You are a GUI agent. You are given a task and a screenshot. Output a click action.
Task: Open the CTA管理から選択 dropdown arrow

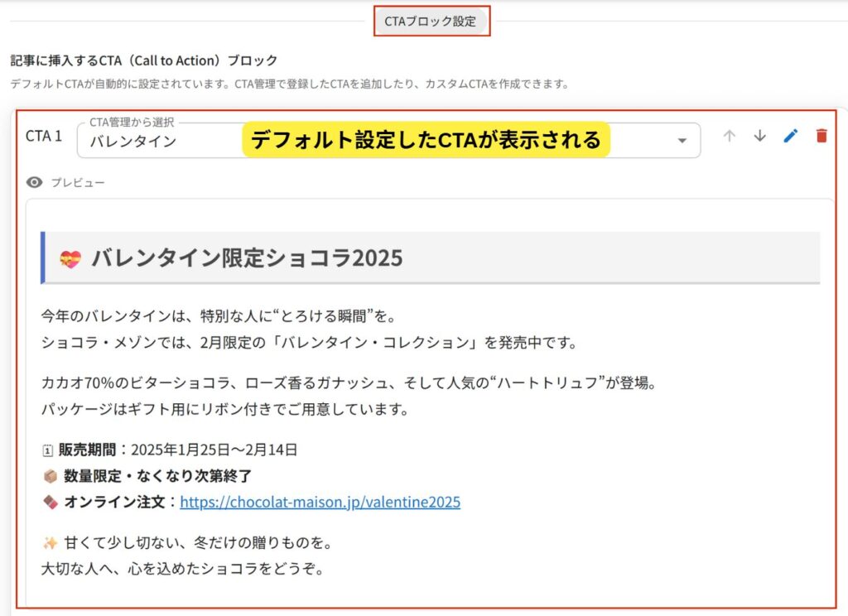[x=682, y=141]
